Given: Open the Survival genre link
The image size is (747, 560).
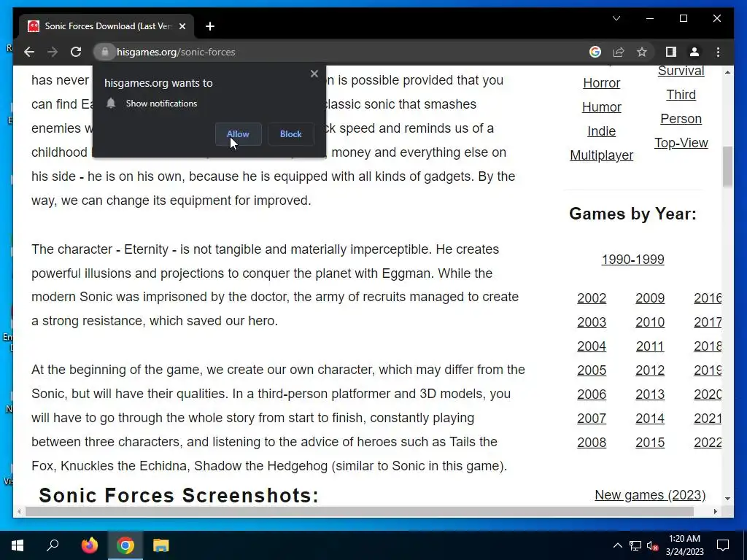Looking at the screenshot, I should click(x=681, y=71).
